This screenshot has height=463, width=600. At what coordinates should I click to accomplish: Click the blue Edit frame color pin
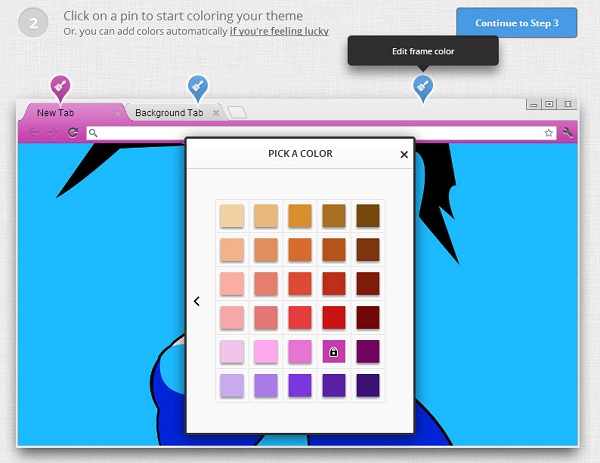click(x=423, y=87)
